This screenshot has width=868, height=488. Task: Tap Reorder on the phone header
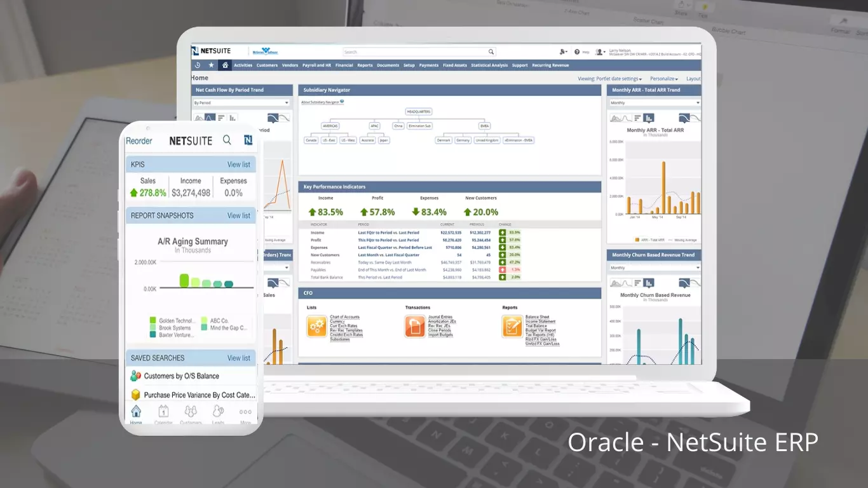pyautogui.click(x=139, y=141)
